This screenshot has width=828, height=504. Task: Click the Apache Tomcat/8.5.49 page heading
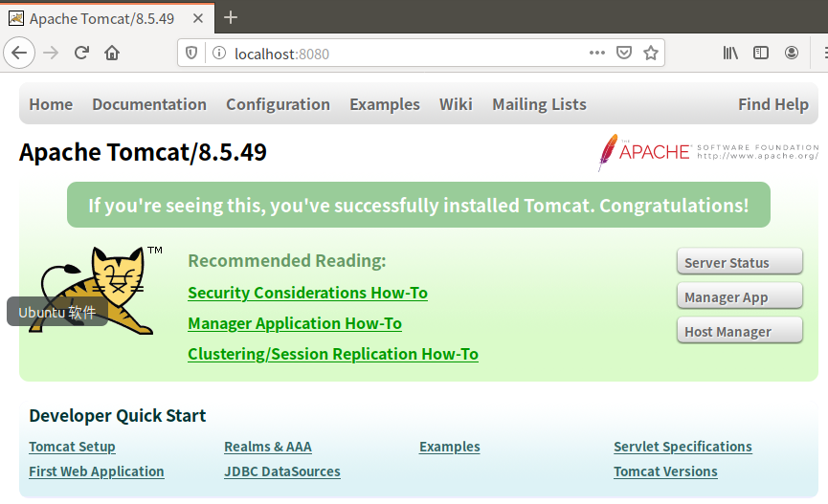[x=143, y=152]
